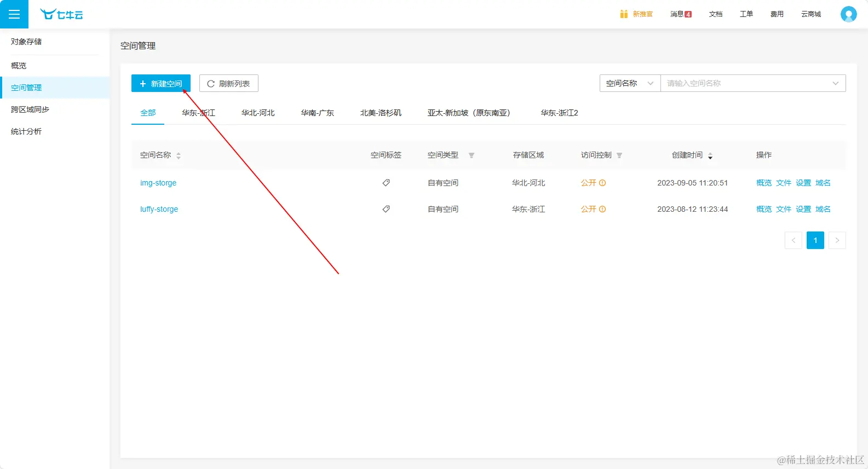Image resolution: width=868 pixels, height=469 pixels.
Task: Open 消息 notifications
Action: click(681, 14)
